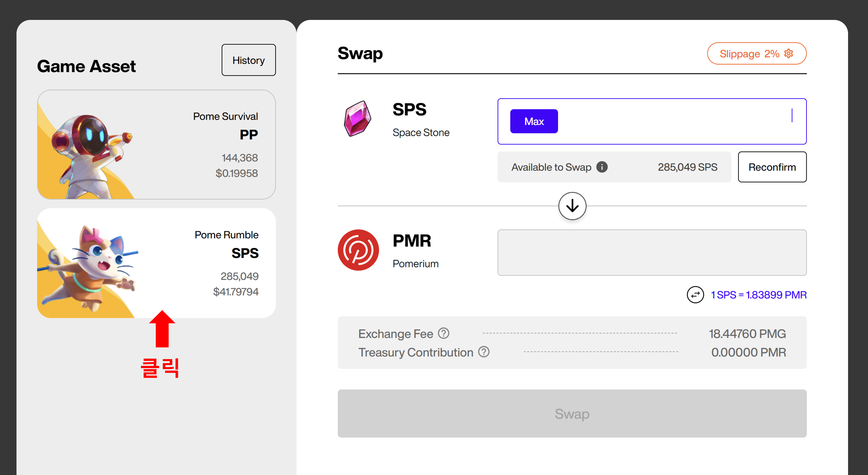Click the PMR Pomerium logo icon
This screenshot has width=868, height=475.
click(x=358, y=250)
